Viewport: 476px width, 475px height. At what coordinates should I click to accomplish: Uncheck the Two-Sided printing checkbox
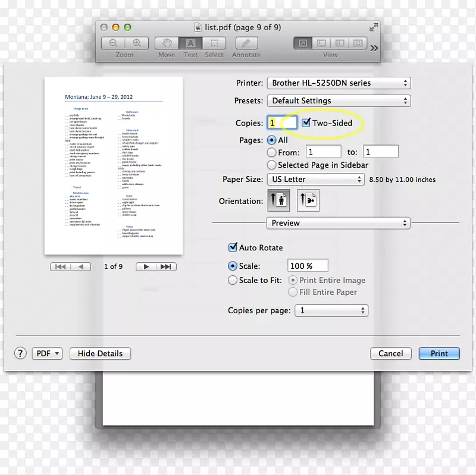tap(306, 123)
